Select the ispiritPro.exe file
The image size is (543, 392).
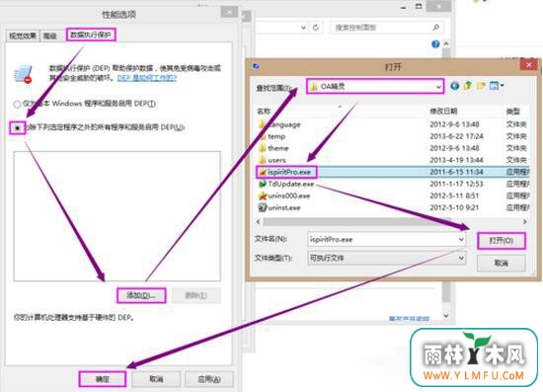click(x=285, y=172)
